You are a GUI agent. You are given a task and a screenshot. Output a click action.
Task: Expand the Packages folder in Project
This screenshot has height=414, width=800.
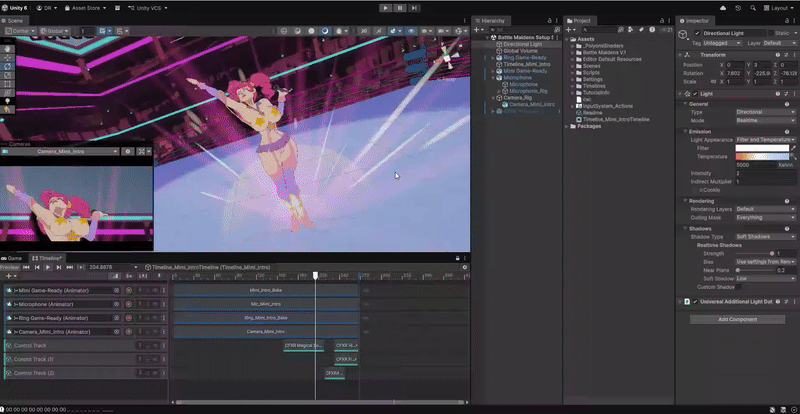[x=568, y=126]
